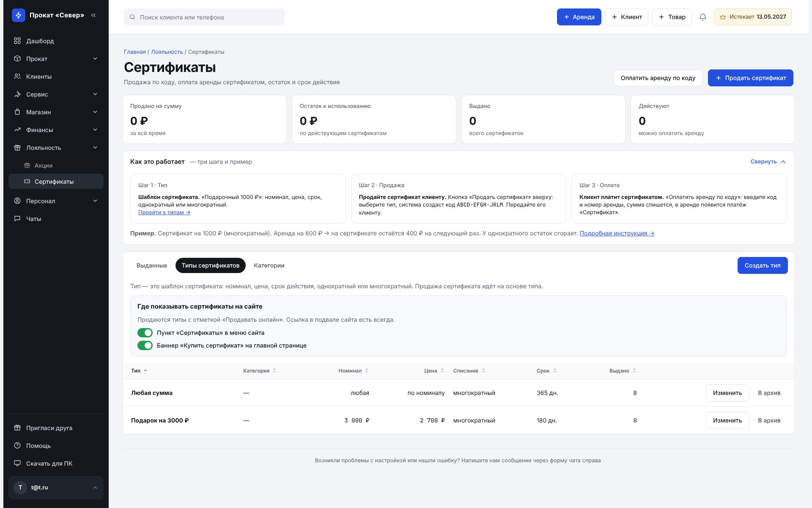The width and height of the screenshot is (812, 508).
Task: Open Дашборд from the sidebar
Action: pyautogui.click(x=56, y=41)
